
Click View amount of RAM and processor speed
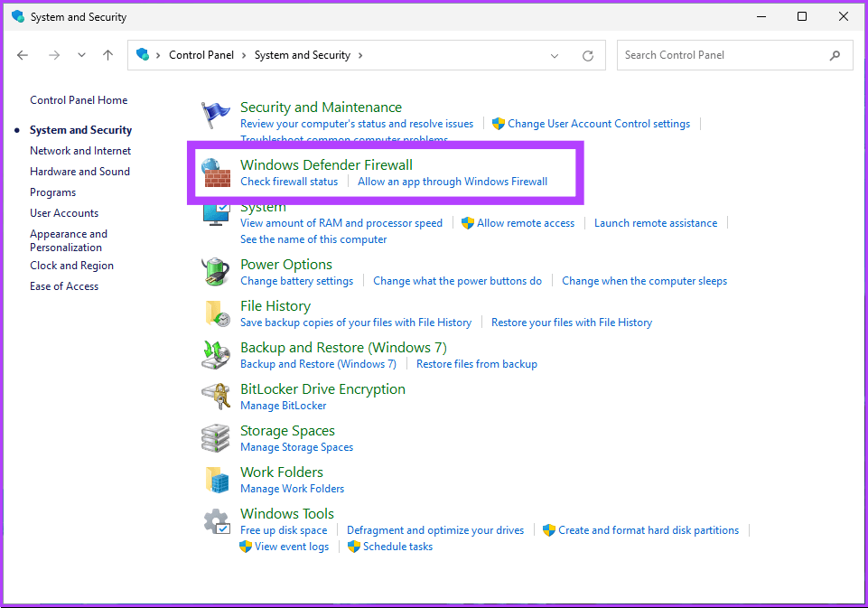coord(341,223)
